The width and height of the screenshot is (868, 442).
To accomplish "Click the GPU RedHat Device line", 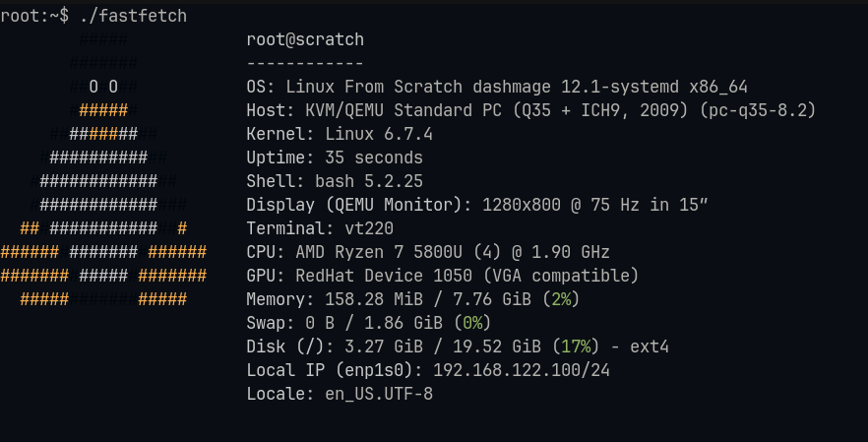I will 443,276.
